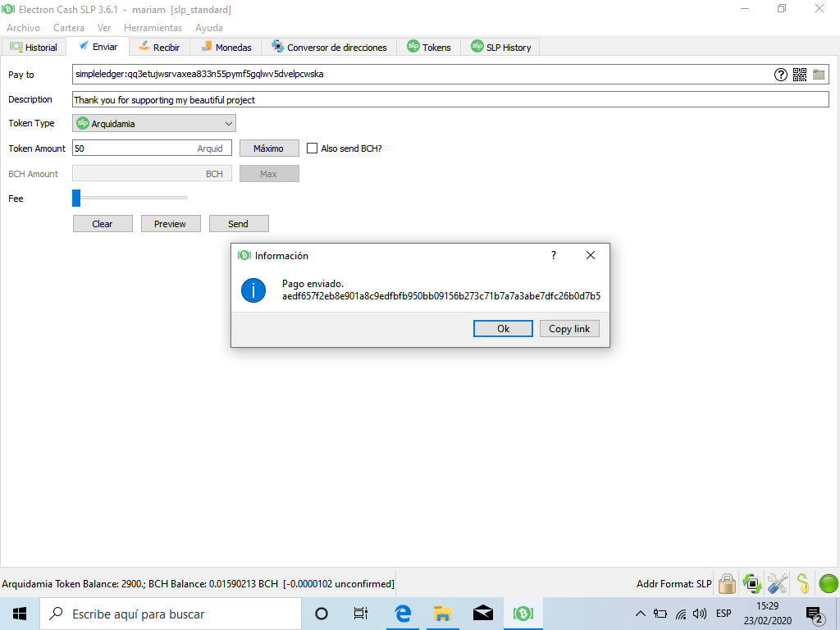This screenshot has width=840, height=630.
Task: Click Electron Cash icon in taskbar
Action: pos(523,614)
